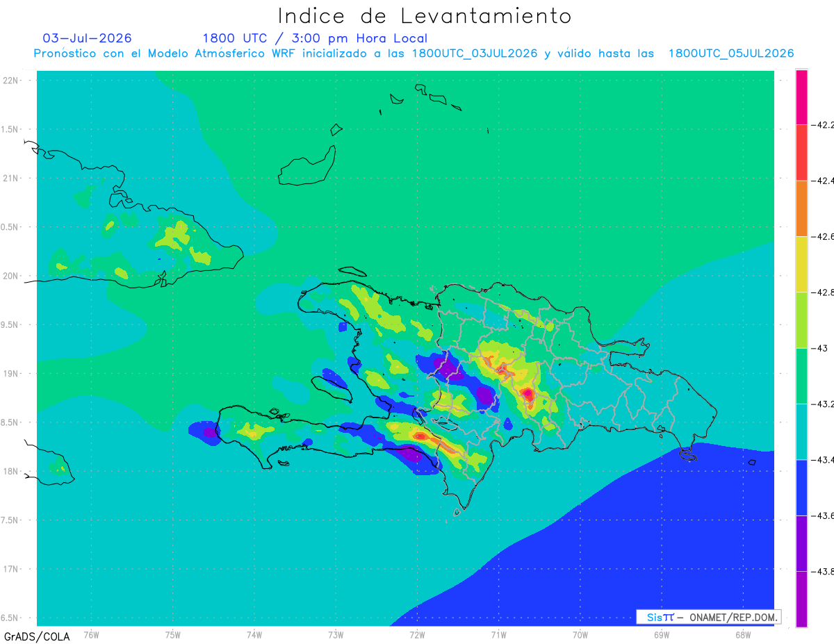Select the 17N latitude label
834x644 pixels.
coord(11,570)
